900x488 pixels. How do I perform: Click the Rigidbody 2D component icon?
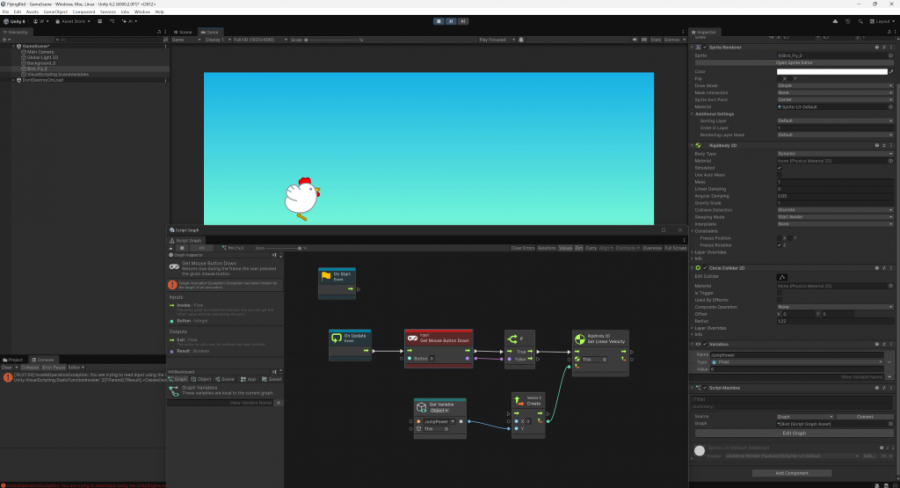699,145
